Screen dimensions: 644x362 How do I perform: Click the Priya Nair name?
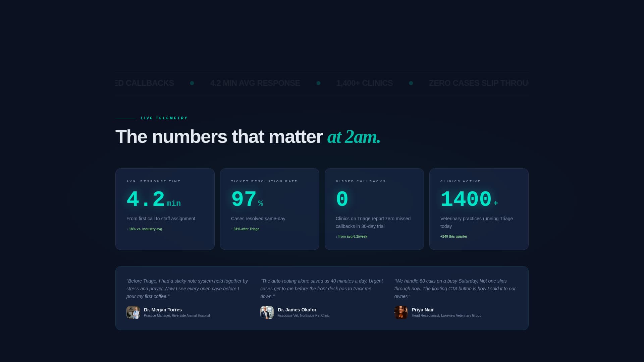point(423,310)
